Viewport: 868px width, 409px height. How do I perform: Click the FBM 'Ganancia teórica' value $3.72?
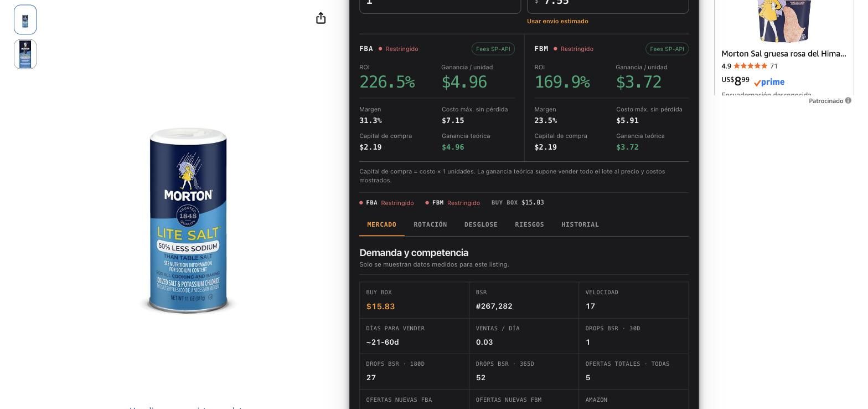coord(627,147)
